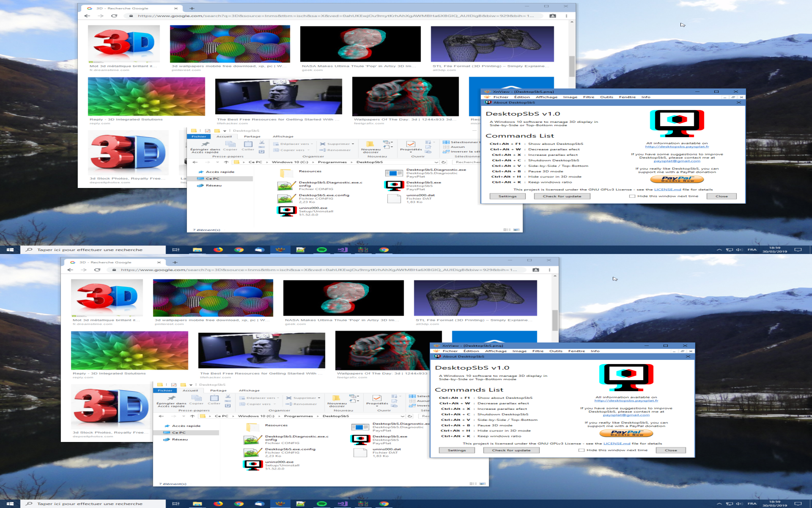Select the DesktopSbS.exe file icon
812x508 pixels.
tap(394, 185)
